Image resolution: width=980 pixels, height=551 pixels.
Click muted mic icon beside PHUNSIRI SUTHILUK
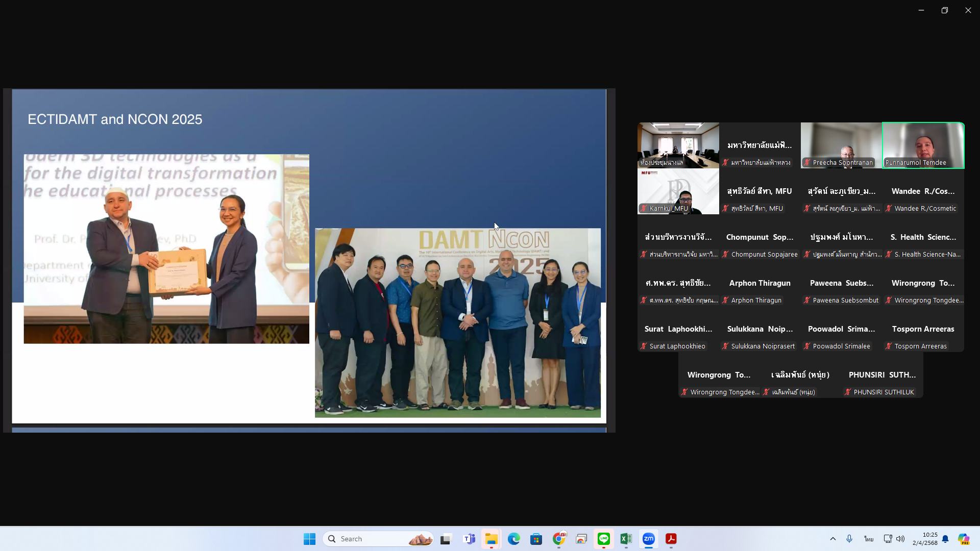[848, 392]
